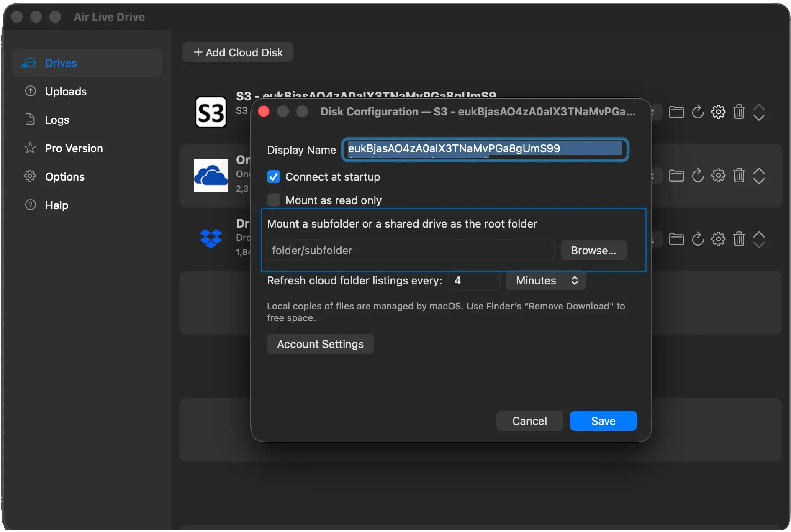Click the Uploads arrow icon

(x=30, y=91)
